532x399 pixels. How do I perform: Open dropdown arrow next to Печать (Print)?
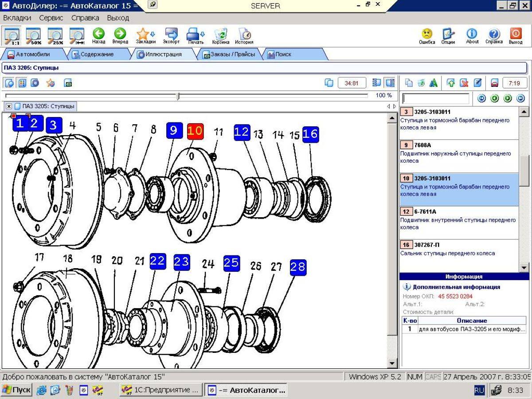click(x=203, y=34)
